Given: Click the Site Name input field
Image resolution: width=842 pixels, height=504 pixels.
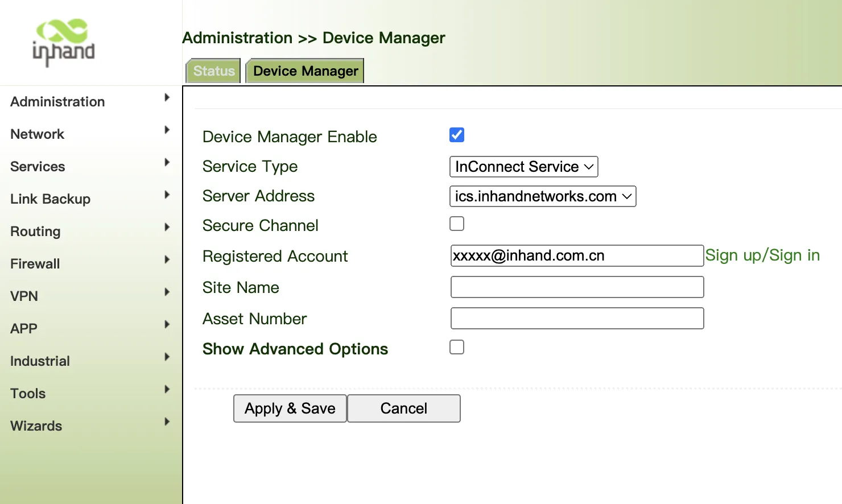Looking at the screenshot, I should click(x=577, y=287).
